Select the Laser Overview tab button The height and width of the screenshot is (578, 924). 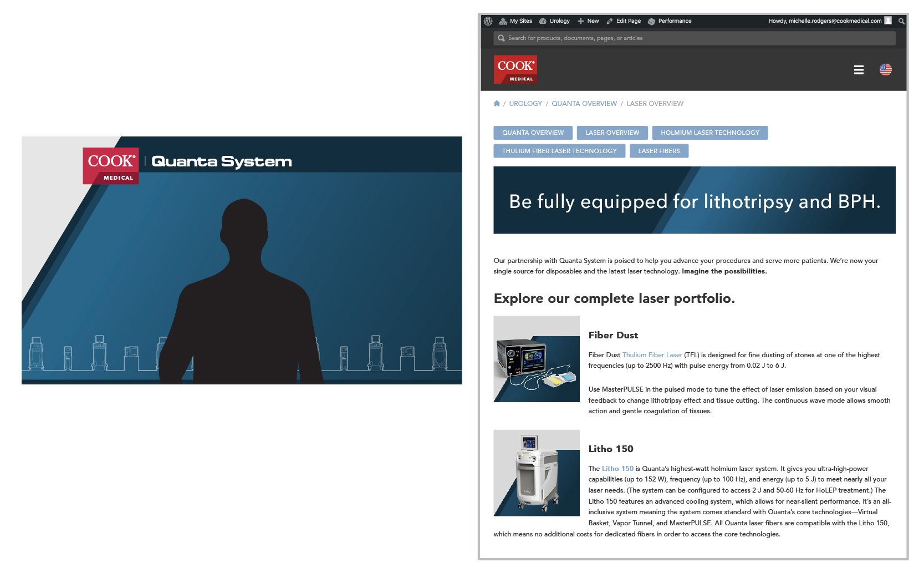pyautogui.click(x=612, y=133)
